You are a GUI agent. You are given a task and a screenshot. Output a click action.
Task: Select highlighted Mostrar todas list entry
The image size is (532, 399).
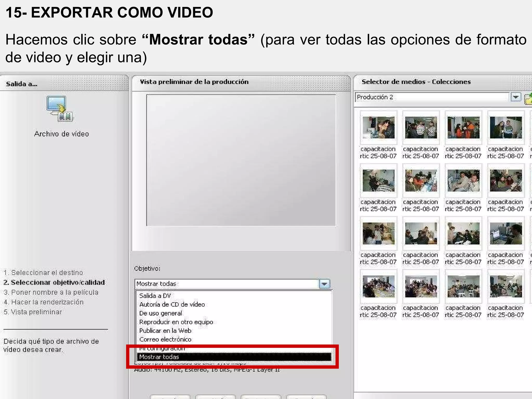coord(234,357)
